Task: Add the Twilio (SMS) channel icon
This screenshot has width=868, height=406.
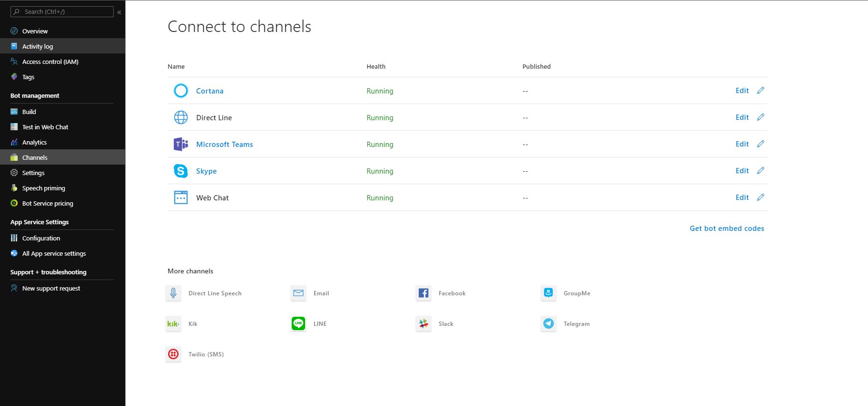Action: pyautogui.click(x=173, y=354)
